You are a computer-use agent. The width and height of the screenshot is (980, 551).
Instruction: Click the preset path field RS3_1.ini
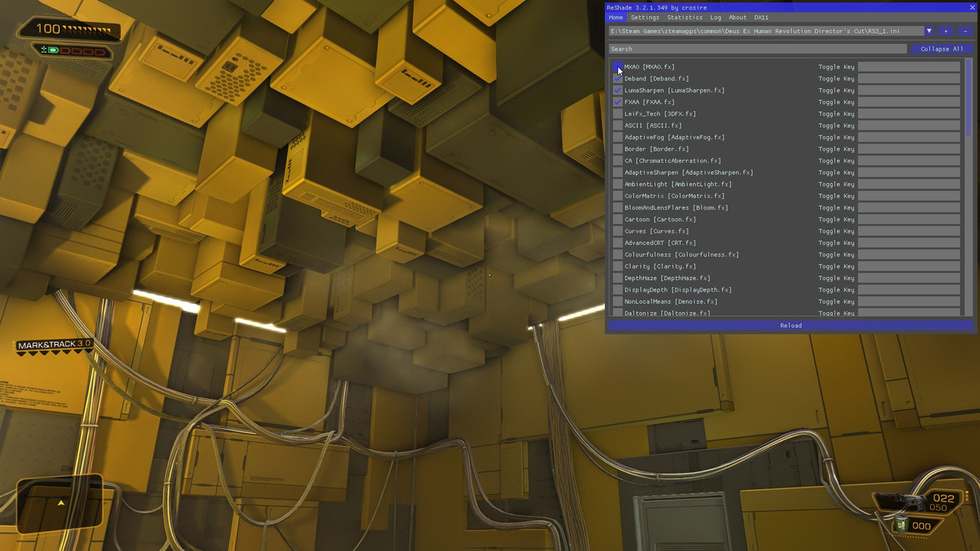tap(766, 31)
